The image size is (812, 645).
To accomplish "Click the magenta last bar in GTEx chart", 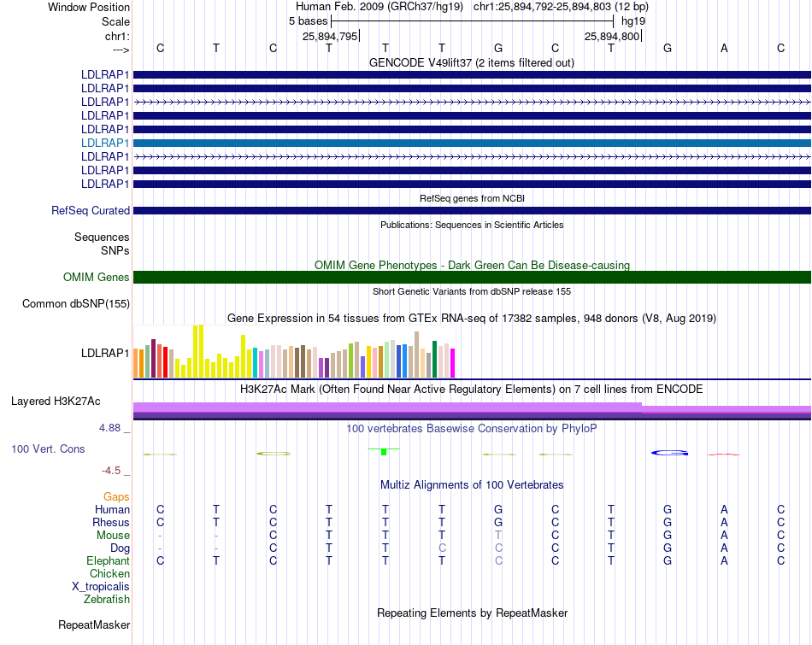I will (x=453, y=363).
